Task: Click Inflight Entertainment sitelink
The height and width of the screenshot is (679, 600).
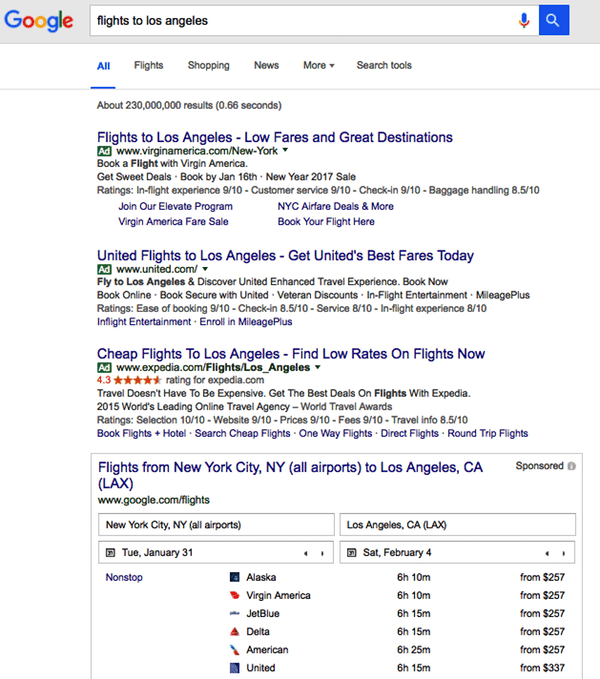Action: pos(144,322)
